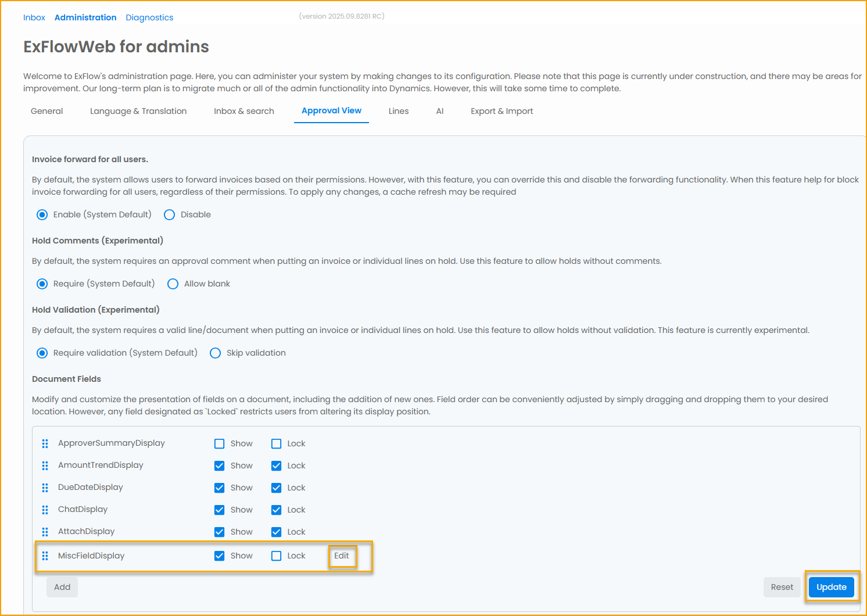867x616 pixels.
Task: Select the drag handle for AmountTrendDisplay
Action: point(45,465)
